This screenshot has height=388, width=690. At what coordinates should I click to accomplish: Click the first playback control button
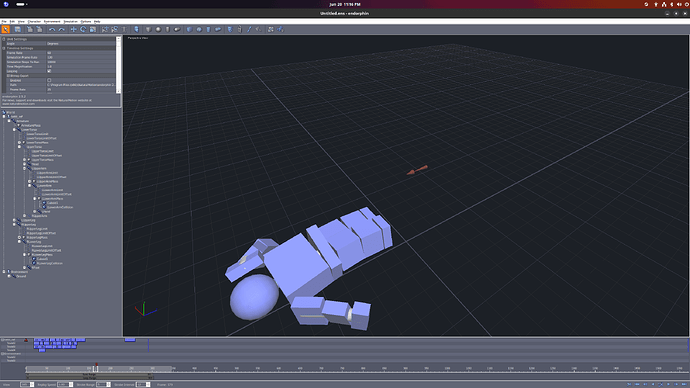629,384
